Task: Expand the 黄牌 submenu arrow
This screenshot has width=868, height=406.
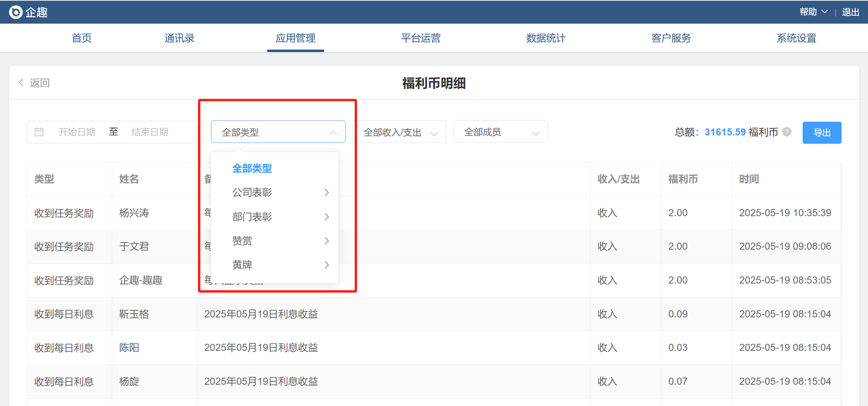Action: point(326,265)
